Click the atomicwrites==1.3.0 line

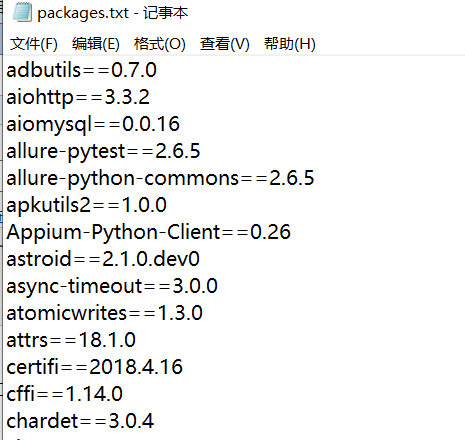coord(104,313)
